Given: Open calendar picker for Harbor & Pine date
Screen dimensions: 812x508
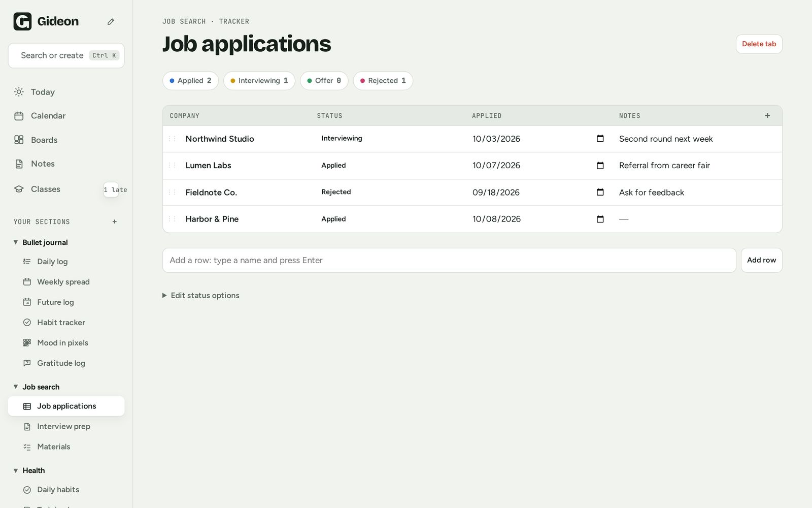Looking at the screenshot, I should (600, 219).
